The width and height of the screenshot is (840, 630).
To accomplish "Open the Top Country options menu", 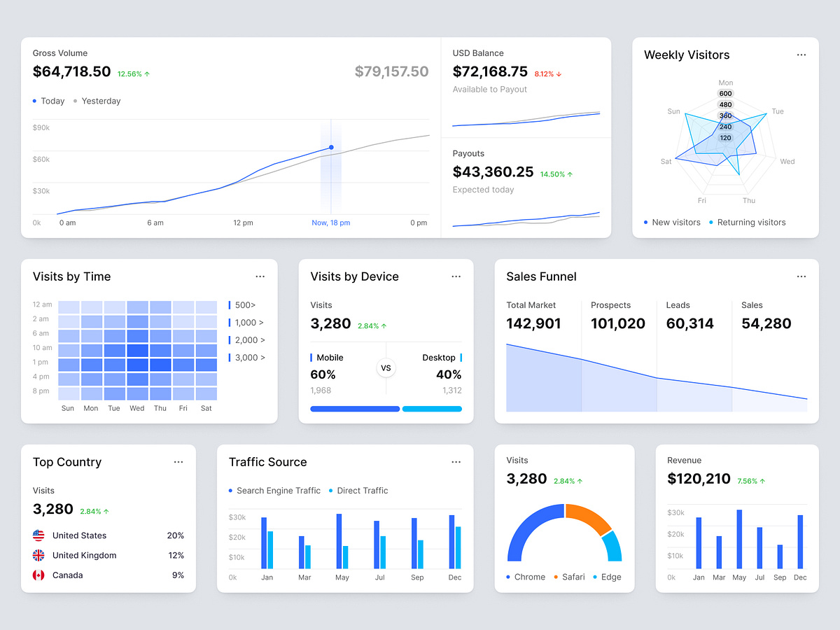I will [178, 462].
